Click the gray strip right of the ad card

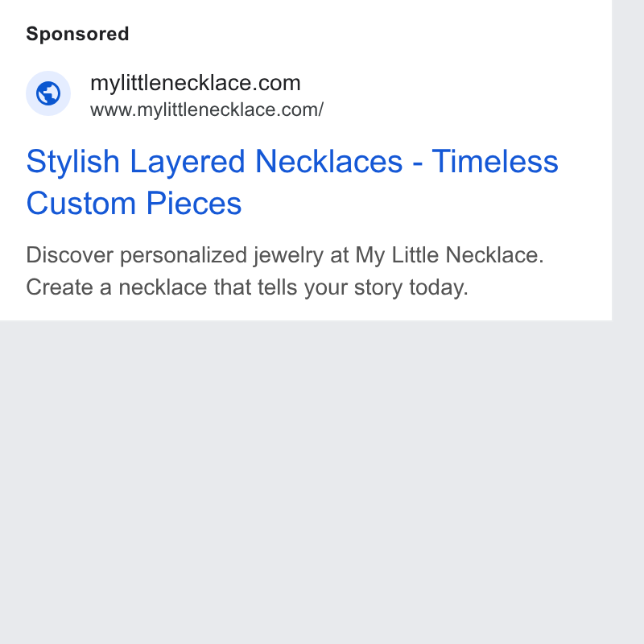point(628,160)
